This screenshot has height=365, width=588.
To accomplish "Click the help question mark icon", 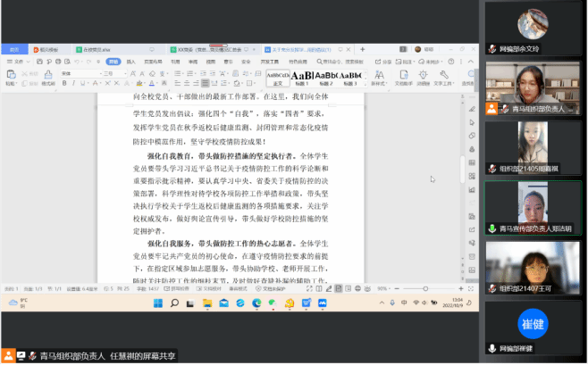I will (451, 62).
